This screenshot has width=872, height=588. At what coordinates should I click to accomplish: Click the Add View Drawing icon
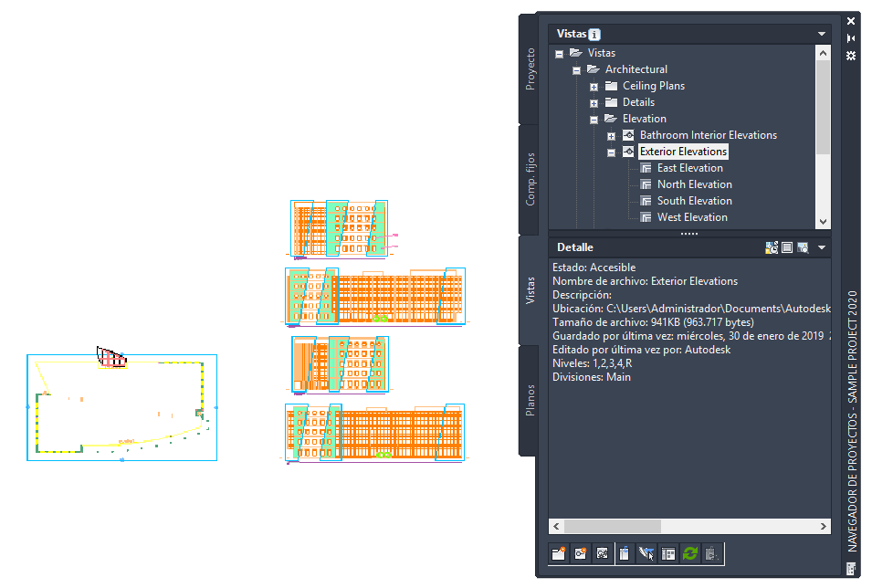coord(581,553)
